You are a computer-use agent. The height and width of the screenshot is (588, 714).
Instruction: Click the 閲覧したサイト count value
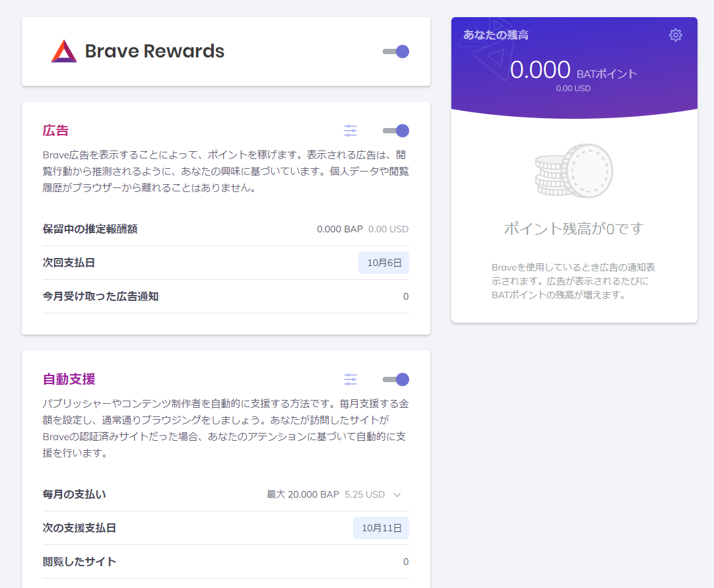(x=406, y=562)
